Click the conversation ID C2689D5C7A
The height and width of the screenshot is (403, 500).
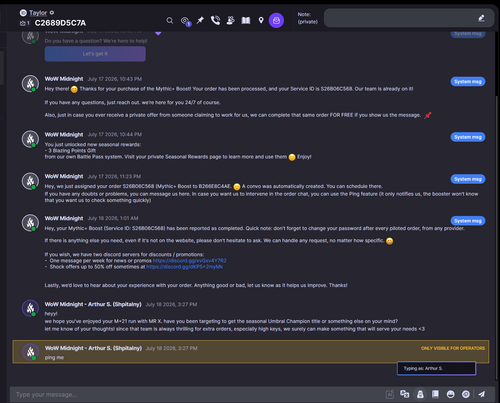click(x=60, y=23)
